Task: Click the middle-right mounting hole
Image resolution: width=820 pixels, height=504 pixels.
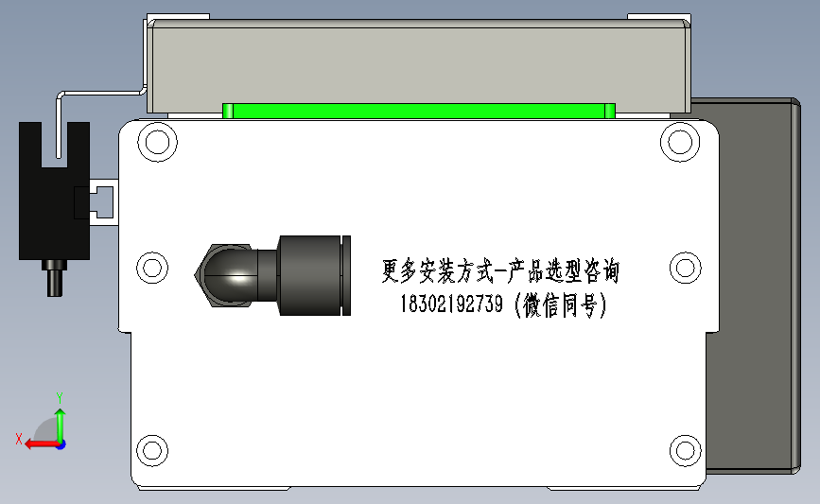Action: tap(685, 268)
